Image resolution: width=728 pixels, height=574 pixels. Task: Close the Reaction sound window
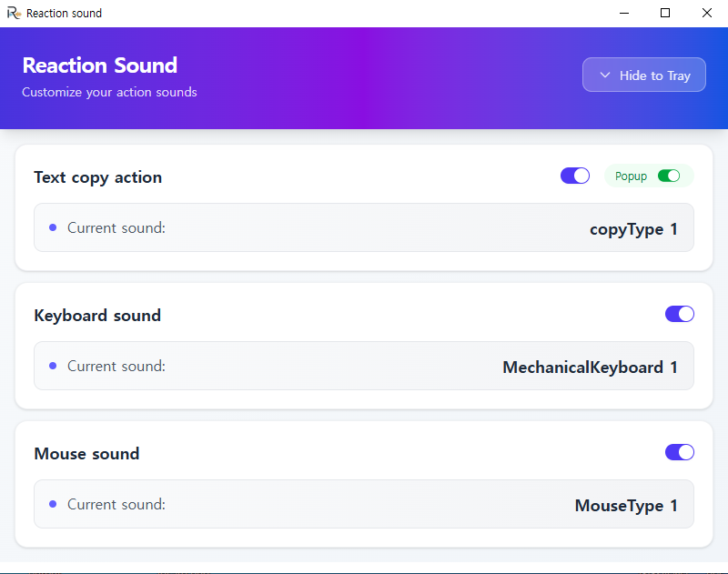707,14
